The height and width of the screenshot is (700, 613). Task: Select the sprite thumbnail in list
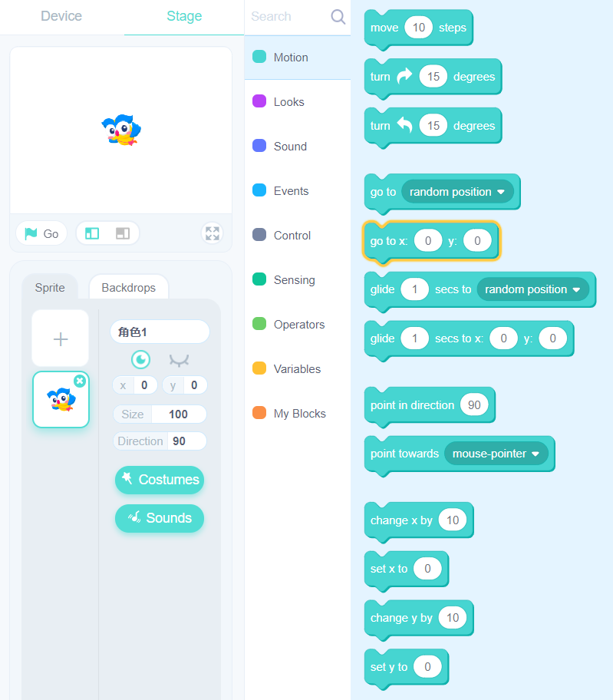click(61, 400)
